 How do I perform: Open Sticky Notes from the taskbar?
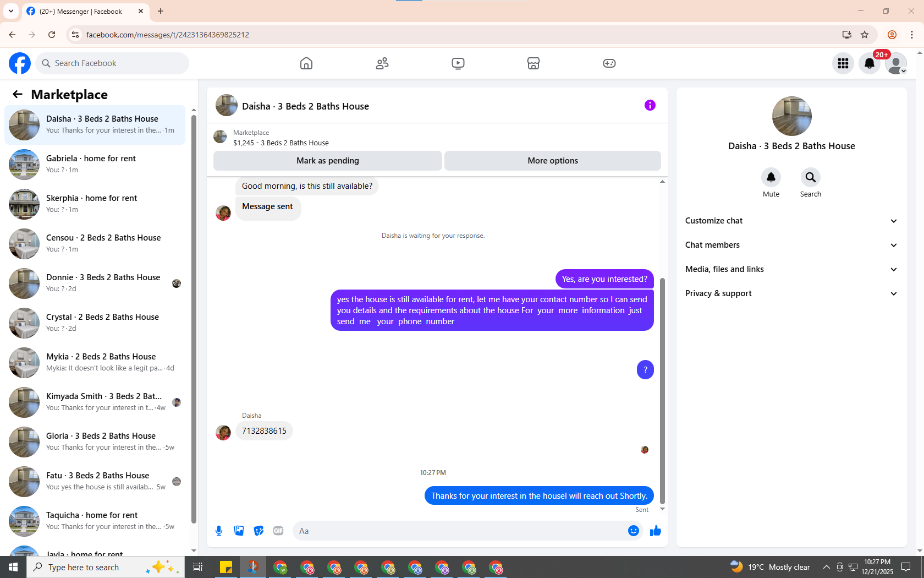pyautogui.click(x=226, y=567)
